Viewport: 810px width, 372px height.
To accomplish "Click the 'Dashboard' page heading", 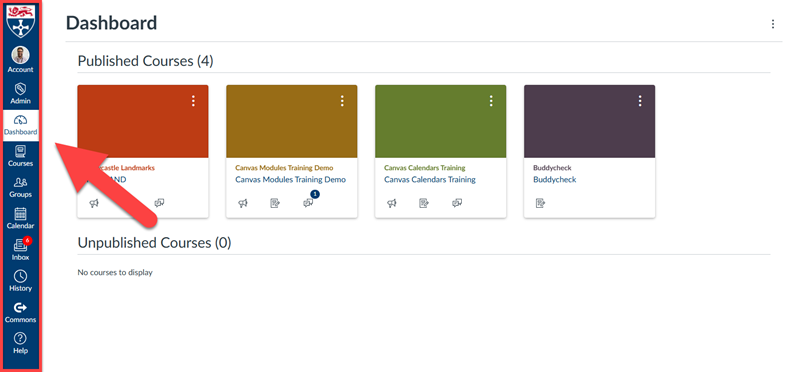I will (112, 23).
